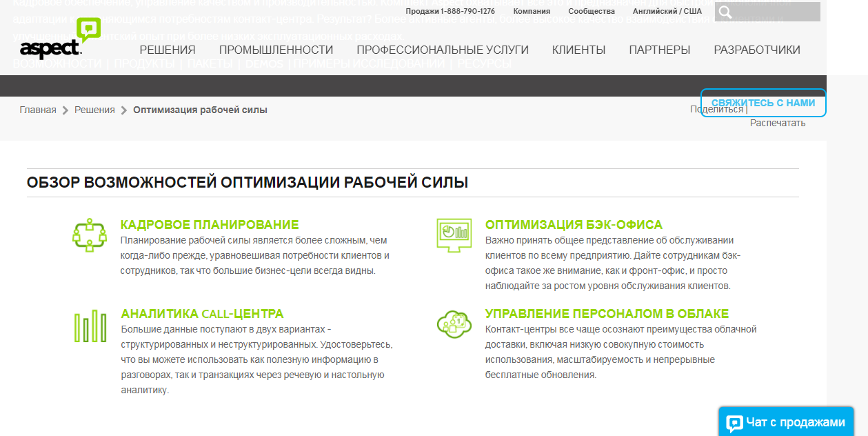Open the ПАРТНЕРЫ menu item
The image size is (868, 436).
(x=660, y=49)
